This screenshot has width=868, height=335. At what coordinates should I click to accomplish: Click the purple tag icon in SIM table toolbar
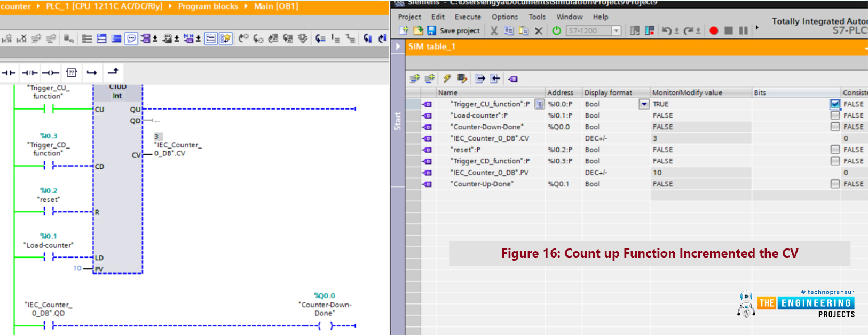[513, 79]
